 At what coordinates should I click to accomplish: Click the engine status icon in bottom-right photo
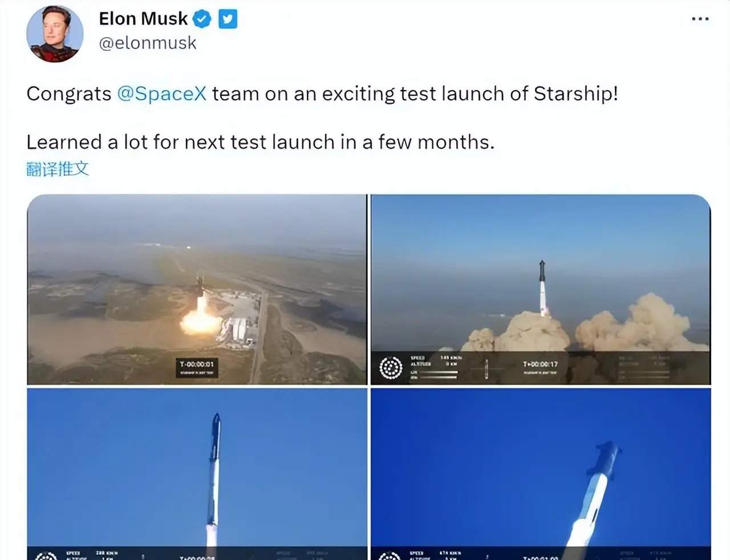[x=390, y=556]
